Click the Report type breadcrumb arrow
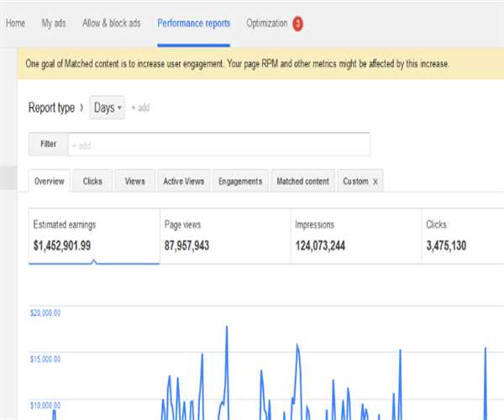Screen dimensions: 504x420 click(81, 108)
